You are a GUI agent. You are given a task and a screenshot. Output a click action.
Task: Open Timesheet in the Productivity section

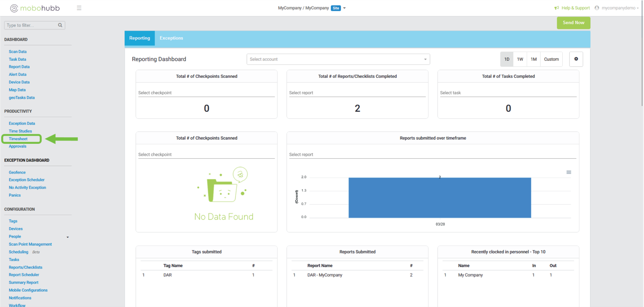(x=18, y=139)
